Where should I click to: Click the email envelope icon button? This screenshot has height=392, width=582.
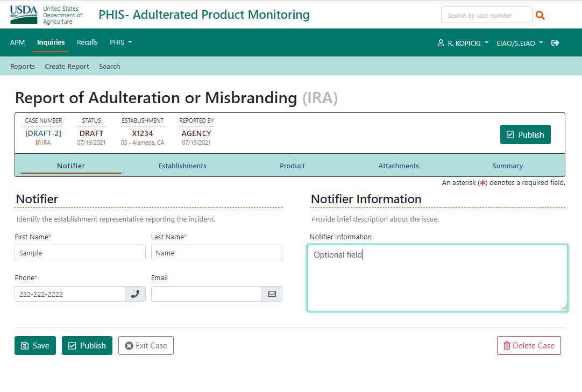[x=272, y=294]
